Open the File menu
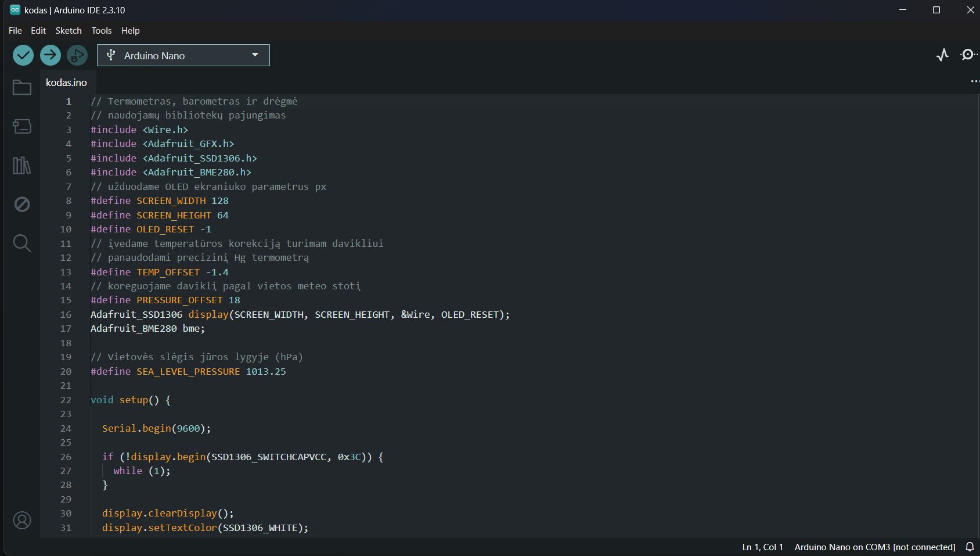 coord(15,31)
